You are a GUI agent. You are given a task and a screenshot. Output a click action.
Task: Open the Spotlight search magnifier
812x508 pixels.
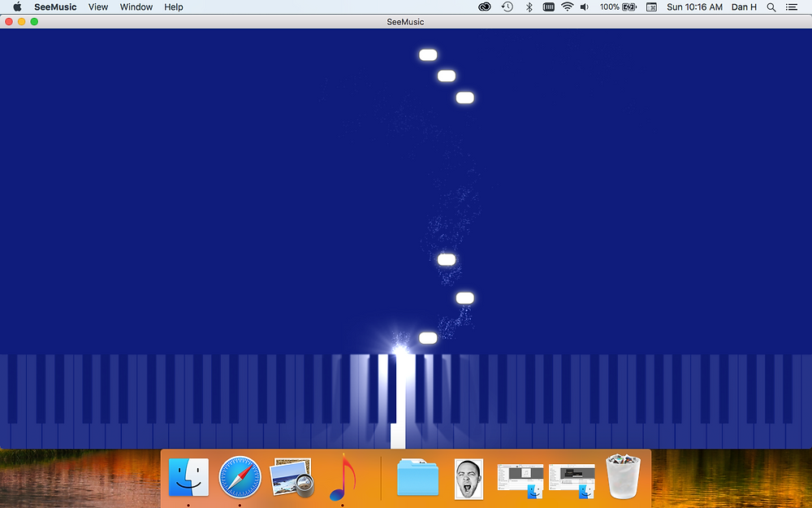[771, 7]
